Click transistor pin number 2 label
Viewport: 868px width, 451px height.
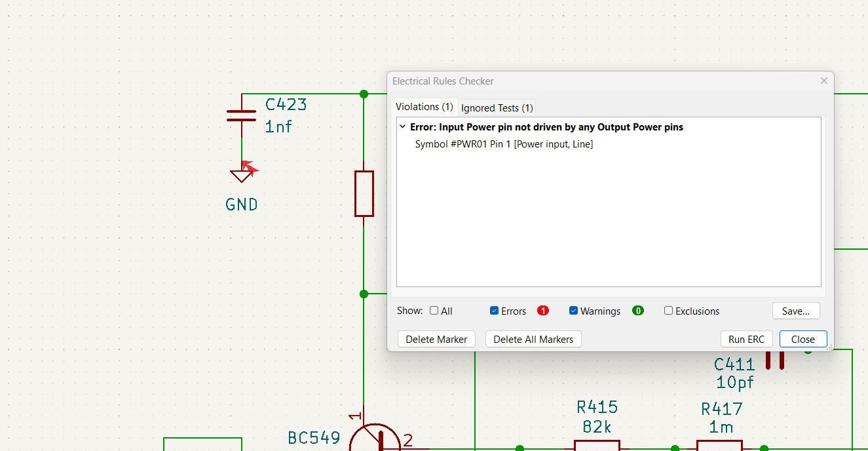[x=408, y=441]
